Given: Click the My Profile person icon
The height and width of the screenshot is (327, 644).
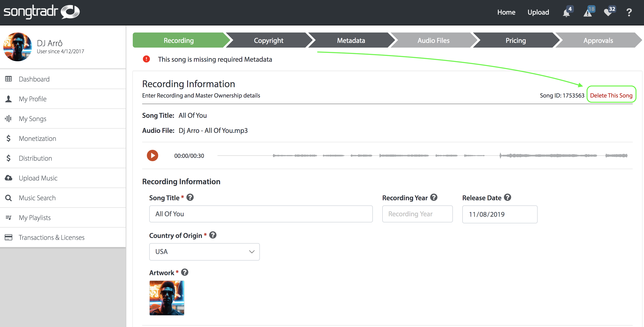Looking at the screenshot, I should click(x=8, y=99).
